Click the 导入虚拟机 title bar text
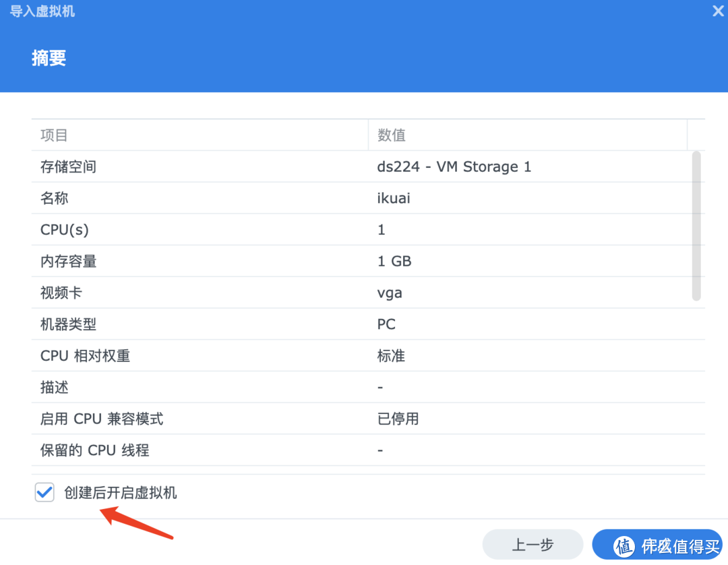The image size is (728, 565). pyautogui.click(x=42, y=11)
